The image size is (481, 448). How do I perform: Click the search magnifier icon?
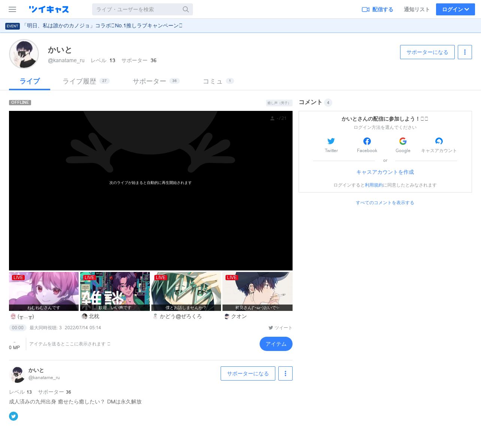tap(186, 9)
